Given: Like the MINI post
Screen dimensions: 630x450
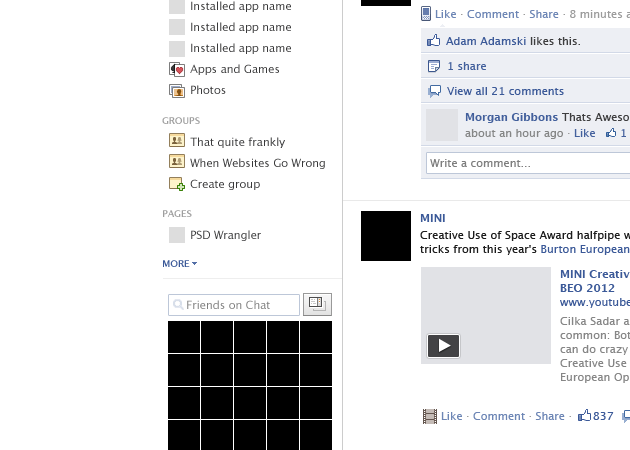Looking at the screenshot, I should coord(452,416).
